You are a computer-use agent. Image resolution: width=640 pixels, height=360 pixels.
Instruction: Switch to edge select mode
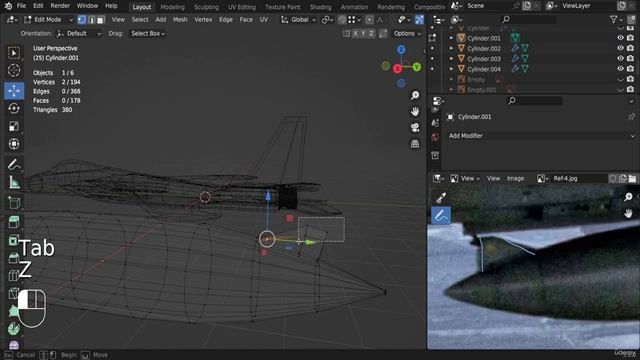coord(91,20)
